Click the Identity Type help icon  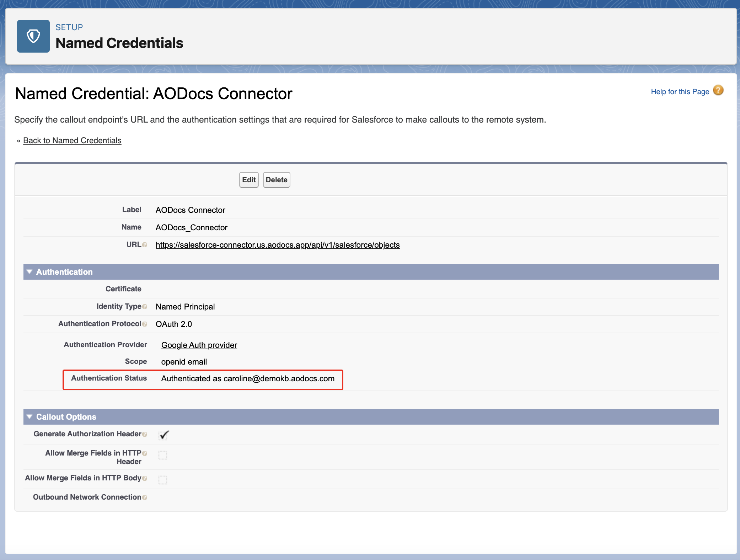click(x=145, y=307)
